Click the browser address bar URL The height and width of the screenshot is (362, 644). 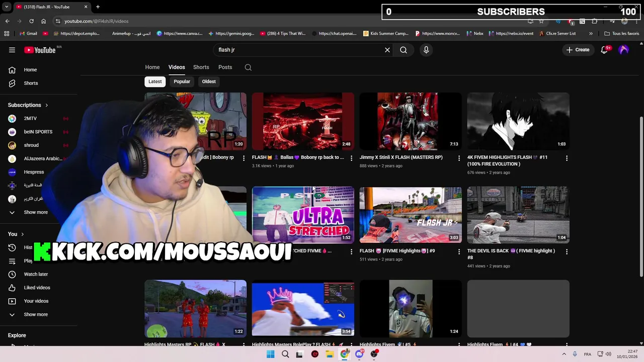(x=96, y=21)
